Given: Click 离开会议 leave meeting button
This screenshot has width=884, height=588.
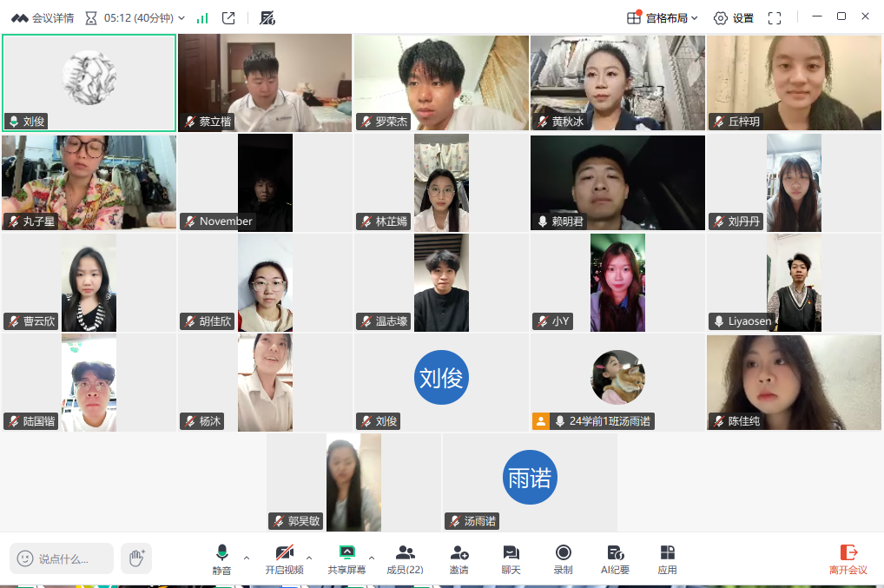Looking at the screenshot, I should pos(848,558).
